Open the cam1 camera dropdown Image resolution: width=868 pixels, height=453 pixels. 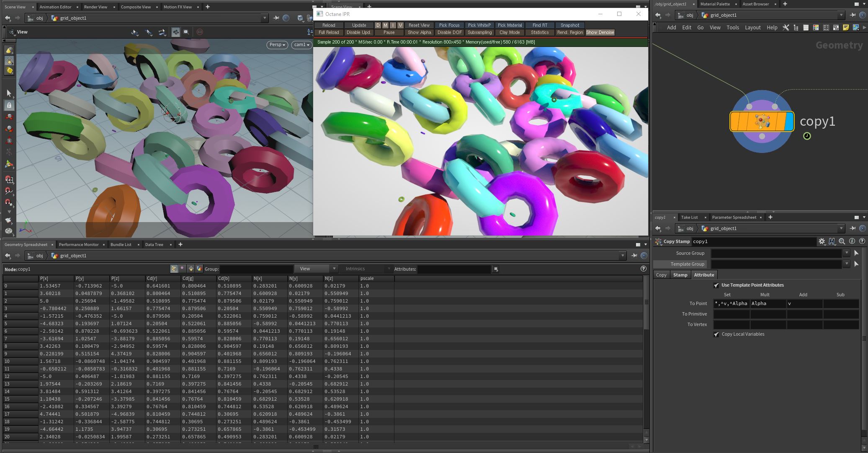pyautogui.click(x=301, y=45)
